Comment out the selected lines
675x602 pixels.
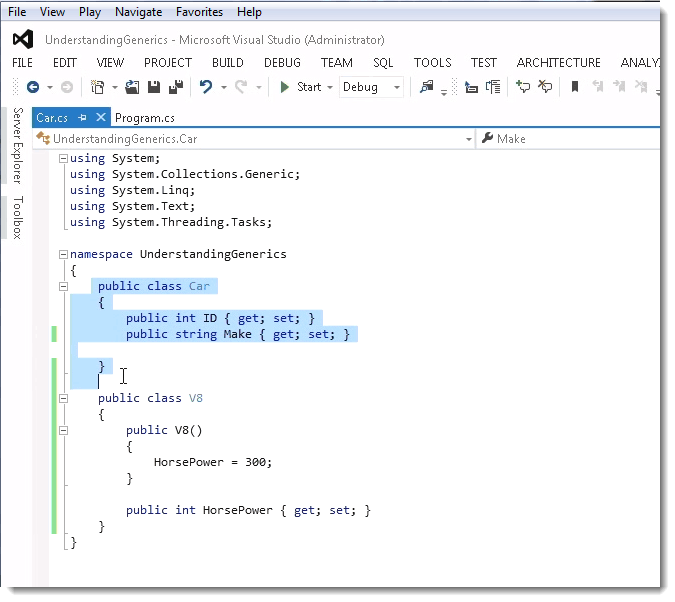click(x=523, y=87)
